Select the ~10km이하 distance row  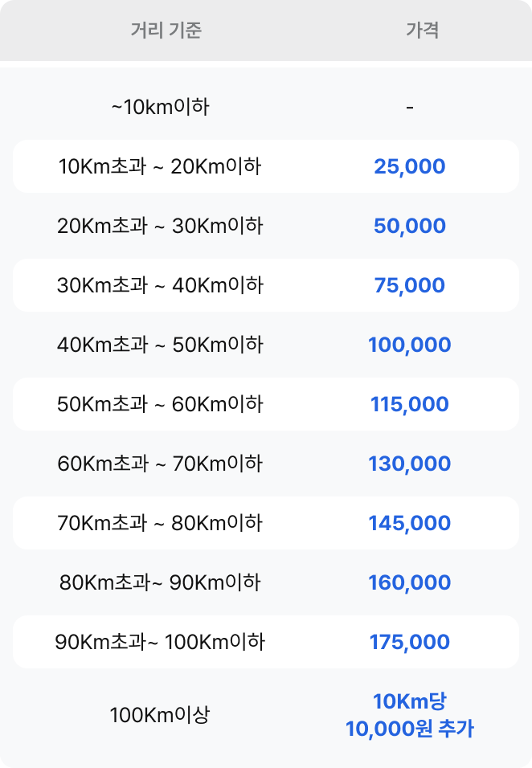[x=160, y=107]
